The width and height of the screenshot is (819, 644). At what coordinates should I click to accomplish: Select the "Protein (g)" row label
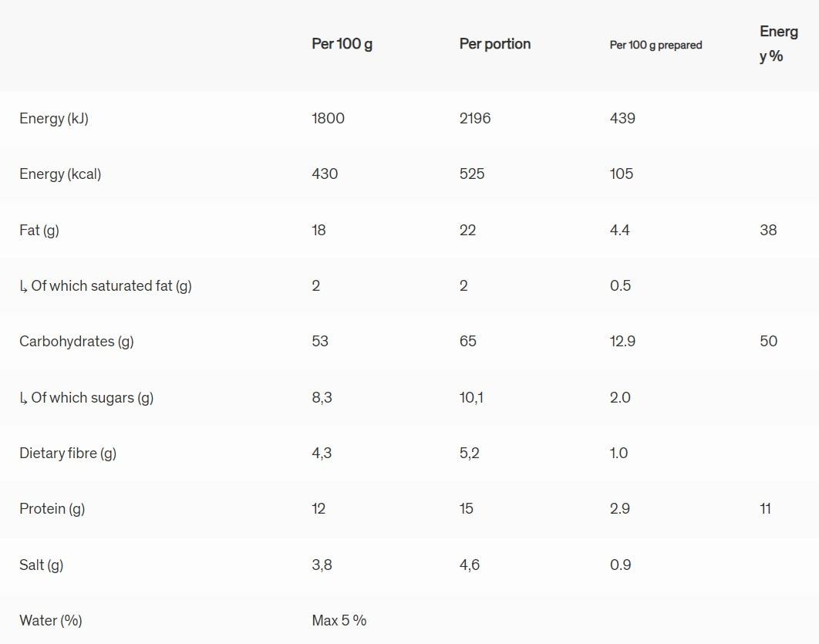tap(52, 509)
